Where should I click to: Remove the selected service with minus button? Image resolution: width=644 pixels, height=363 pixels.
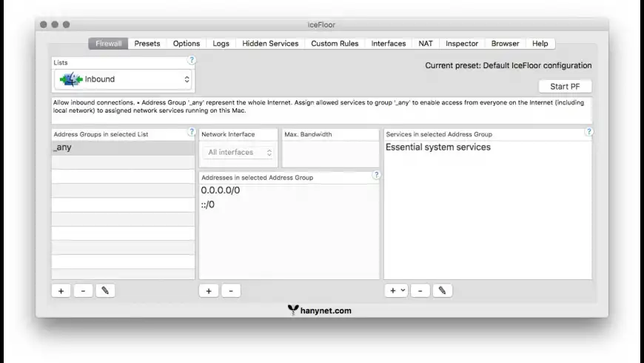[420, 290]
